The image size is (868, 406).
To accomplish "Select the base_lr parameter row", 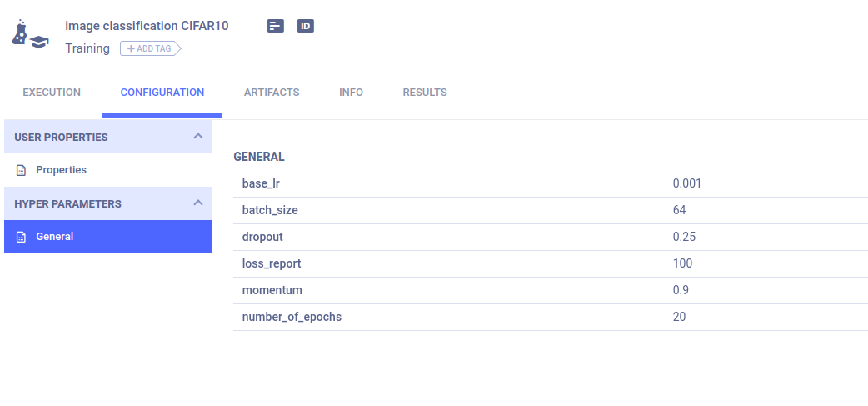I will click(551, 184).
